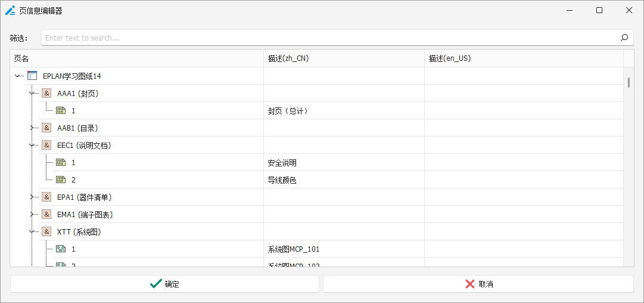
Task: Click the project icon beside EPLAN学习图纸14
Action: click(x=32, y=76)
